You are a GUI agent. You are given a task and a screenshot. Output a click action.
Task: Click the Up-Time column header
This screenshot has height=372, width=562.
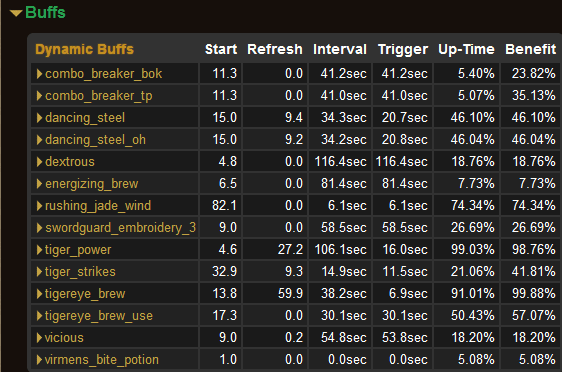pos(466,49)
